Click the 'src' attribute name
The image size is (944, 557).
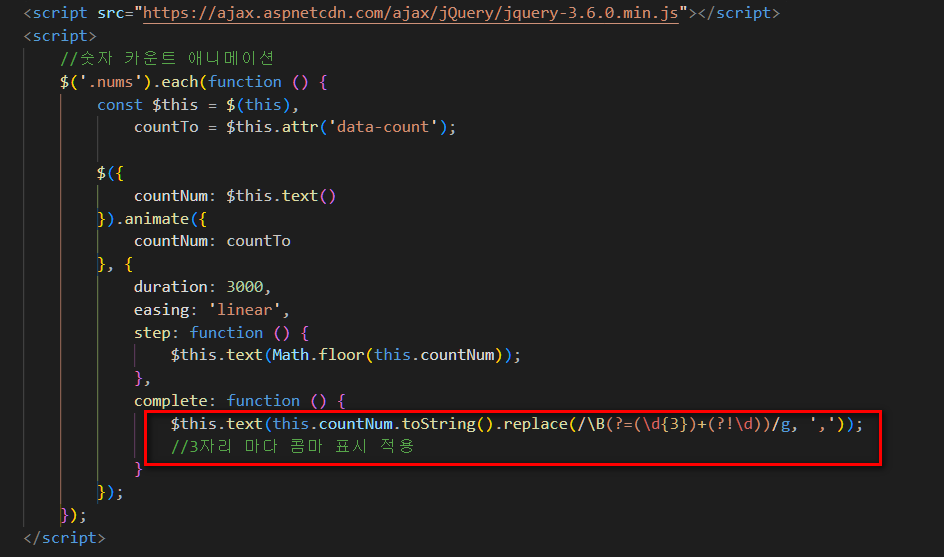tap(110, 13)
